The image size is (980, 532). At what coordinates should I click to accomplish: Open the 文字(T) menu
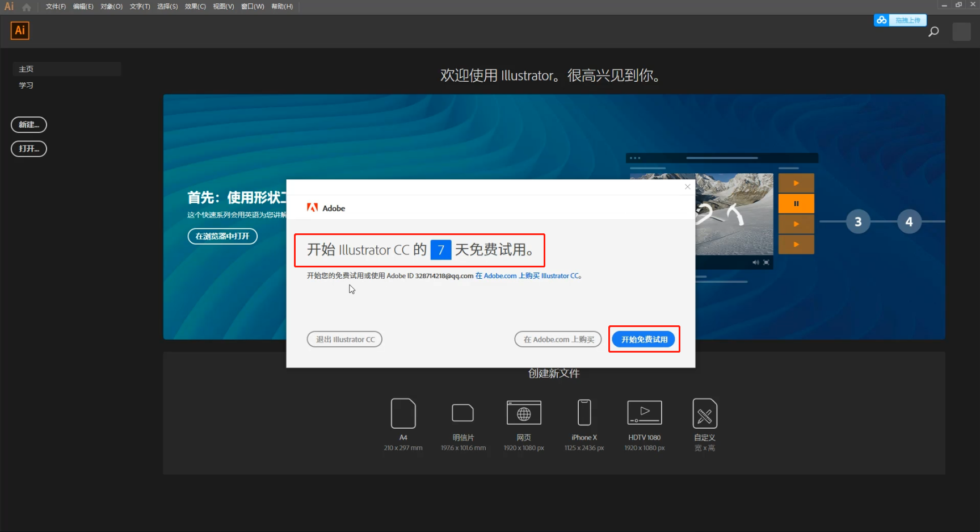coord(140,7)
